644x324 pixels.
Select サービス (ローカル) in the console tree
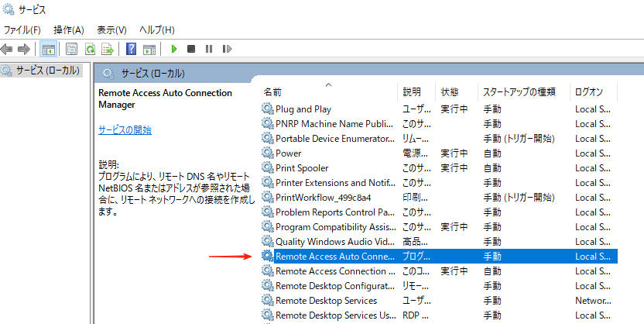point(48,71)
